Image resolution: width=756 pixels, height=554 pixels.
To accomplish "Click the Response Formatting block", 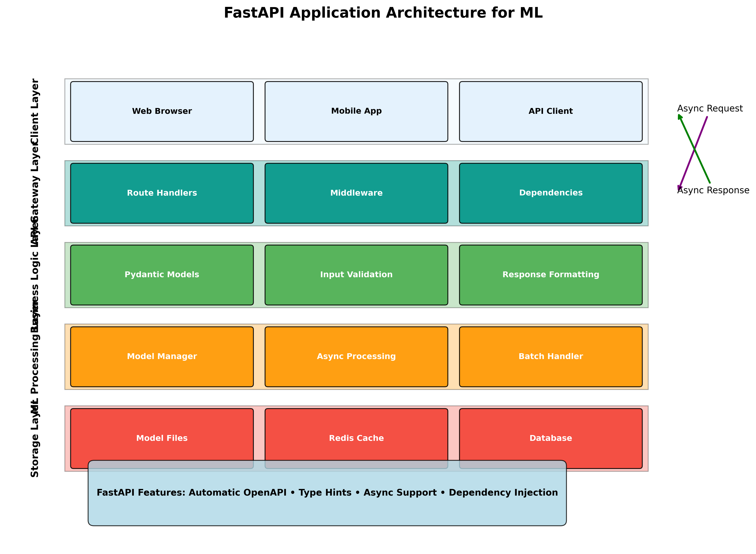I will (x=551, y=275).
